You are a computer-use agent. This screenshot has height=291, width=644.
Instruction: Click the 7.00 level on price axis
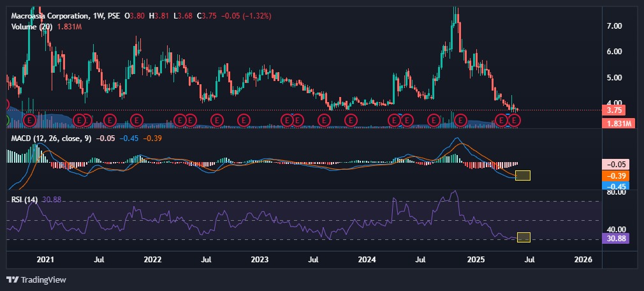[x=615, y=26]
